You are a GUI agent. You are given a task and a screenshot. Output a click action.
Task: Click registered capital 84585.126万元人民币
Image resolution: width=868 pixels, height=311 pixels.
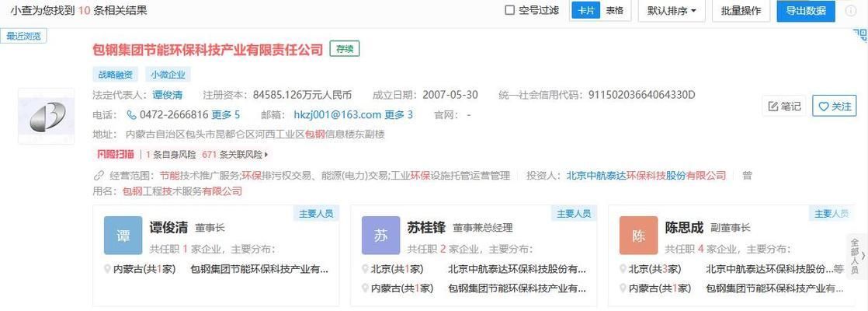(x=302, y=95)
